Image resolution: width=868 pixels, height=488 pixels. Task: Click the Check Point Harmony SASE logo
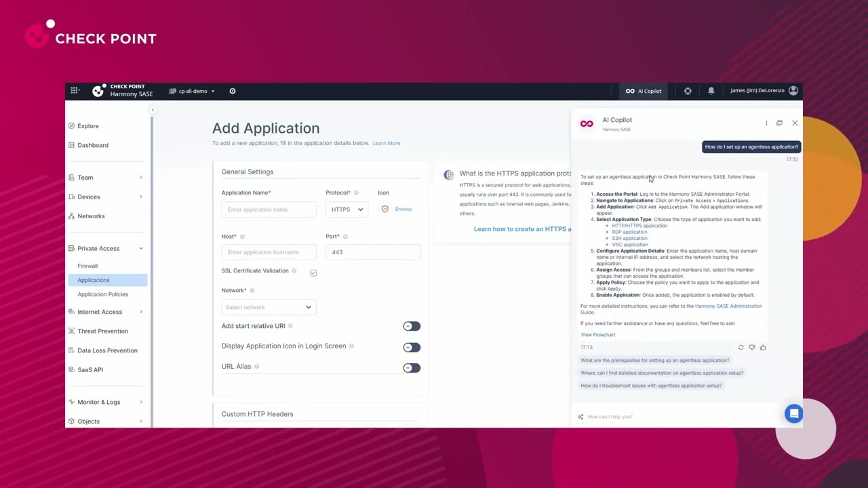click(x=123, y=90)
